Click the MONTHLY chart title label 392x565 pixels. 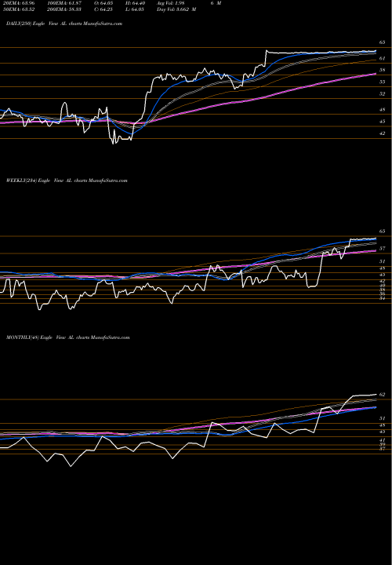click(x=68, y=337)
